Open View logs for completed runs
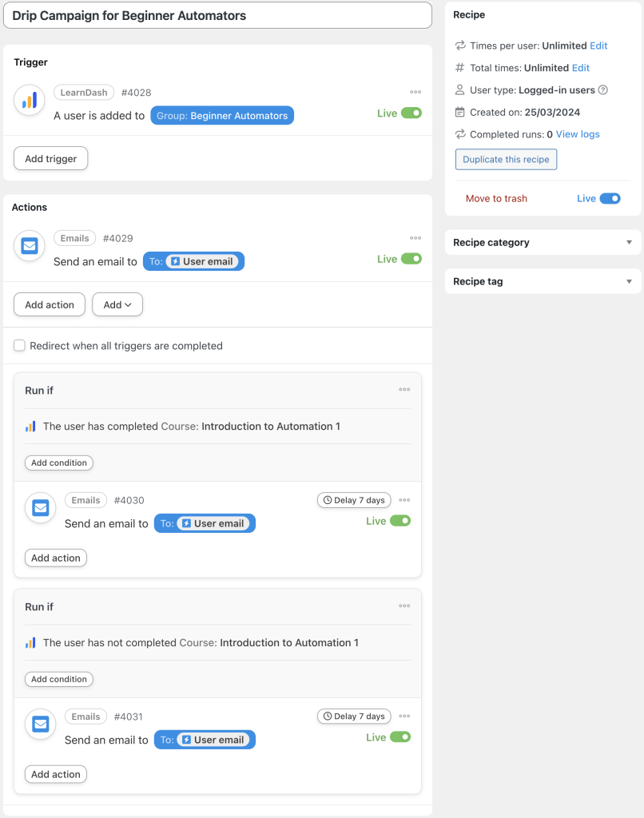 point(577,134)
